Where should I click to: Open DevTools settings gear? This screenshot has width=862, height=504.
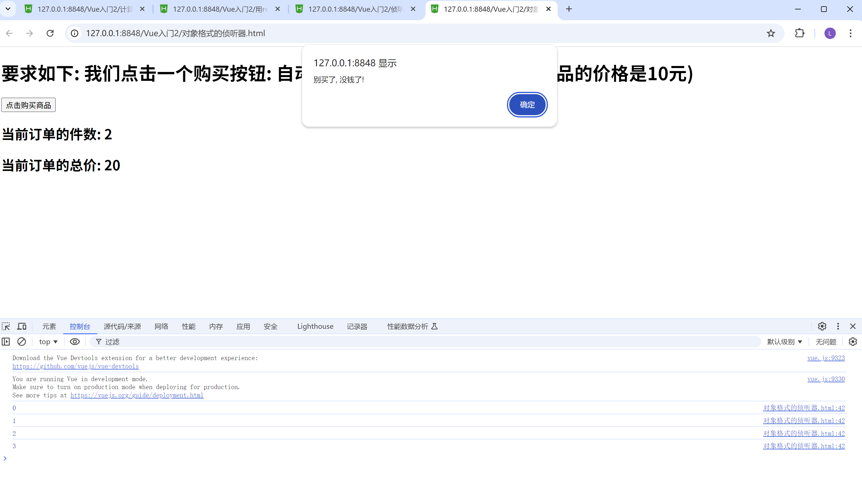(x=822, y=326)
